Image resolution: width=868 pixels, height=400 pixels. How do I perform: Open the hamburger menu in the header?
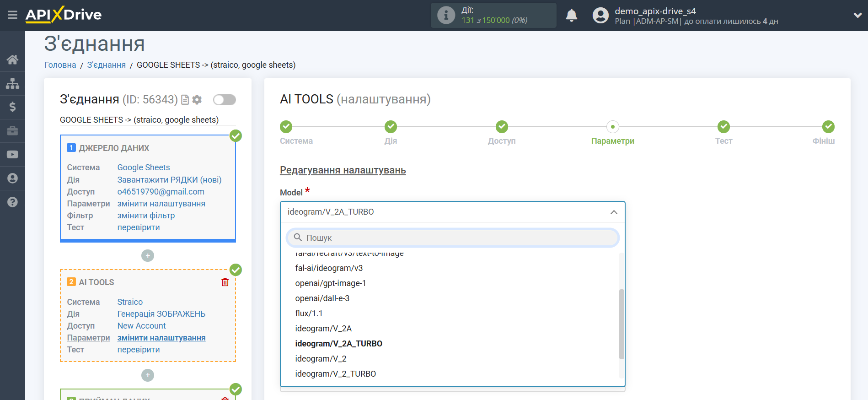click(x=12, y=15)
